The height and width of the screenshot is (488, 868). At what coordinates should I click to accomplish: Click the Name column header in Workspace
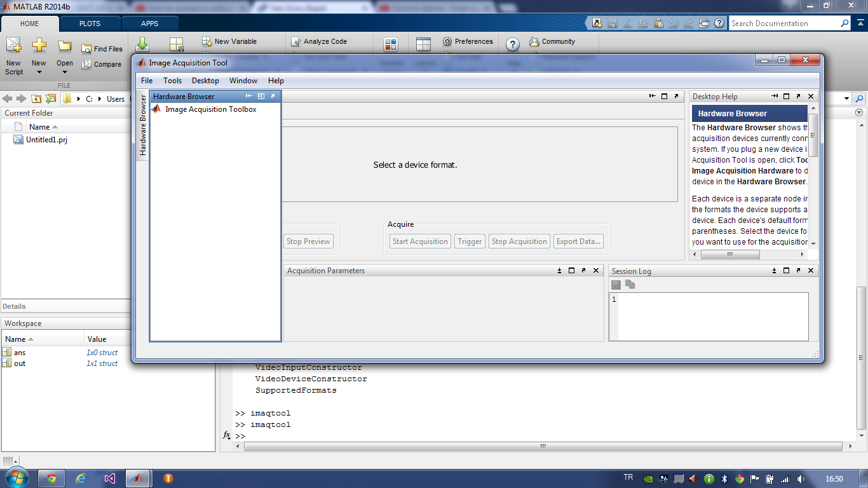(42, 339)
